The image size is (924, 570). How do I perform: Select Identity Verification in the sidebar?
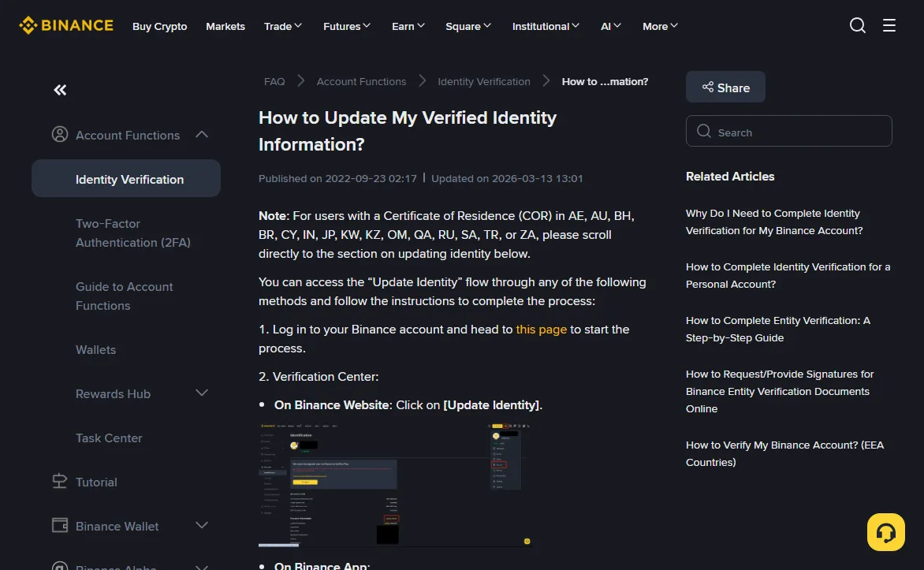coord(126,179)
